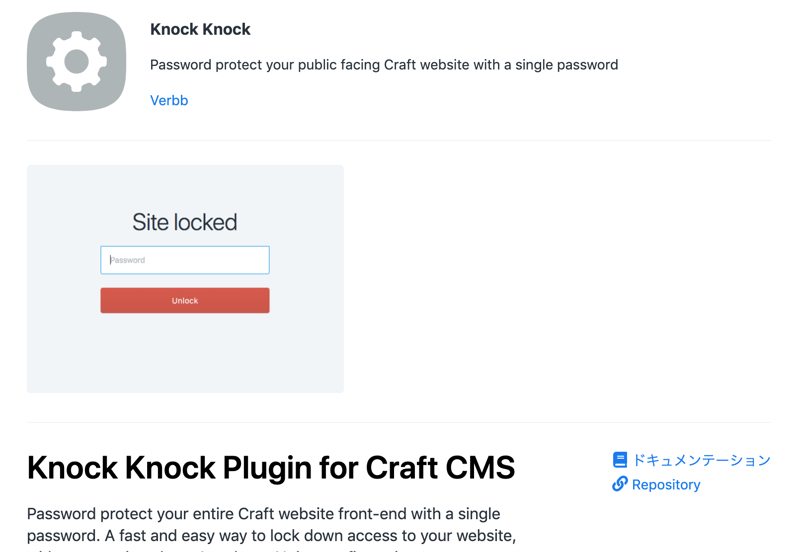Screen dimensions: 800x552
Task: Click the Knock Knock gear plugin icon
Action: pos(77,62)
